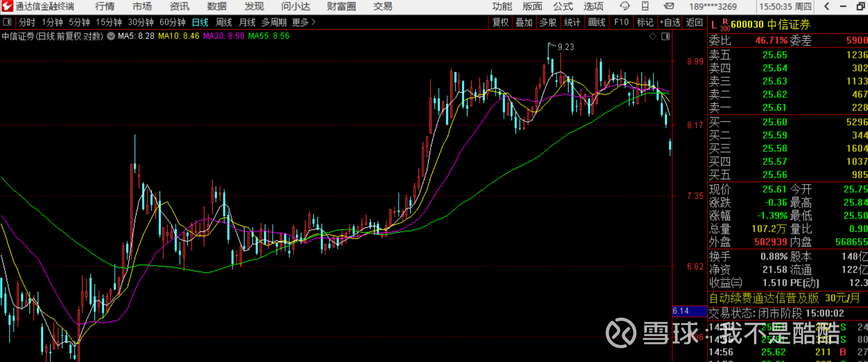Switch to the 分时 chart view
Image resolution: width=868 pixels, height=362 pixels.
tap(27, 22)
